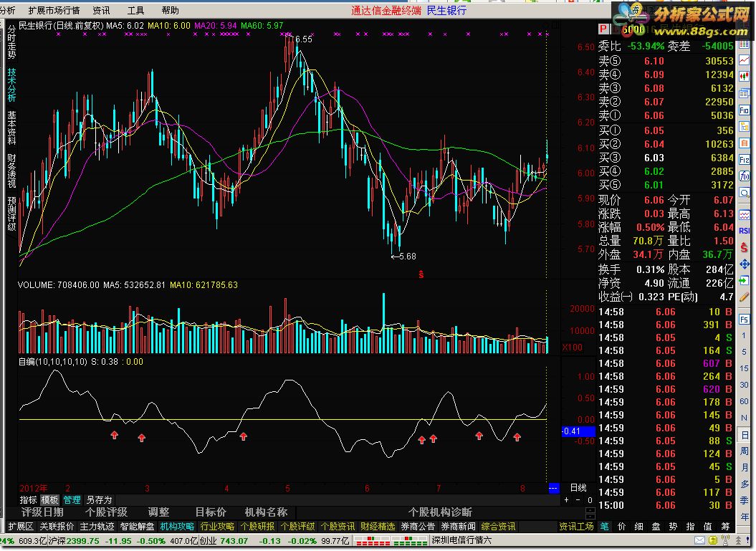
Task: Switch to 财务透视 side tab
Action: (11, 170)
